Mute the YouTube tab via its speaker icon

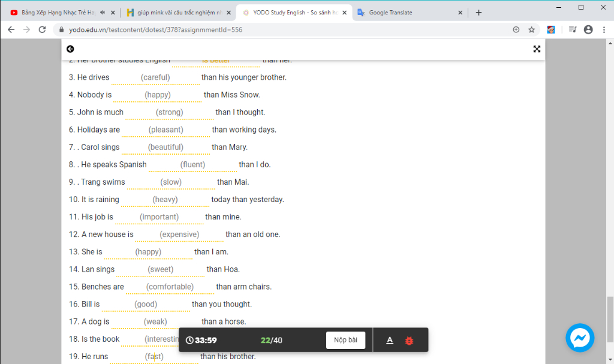tap(103, 13)
